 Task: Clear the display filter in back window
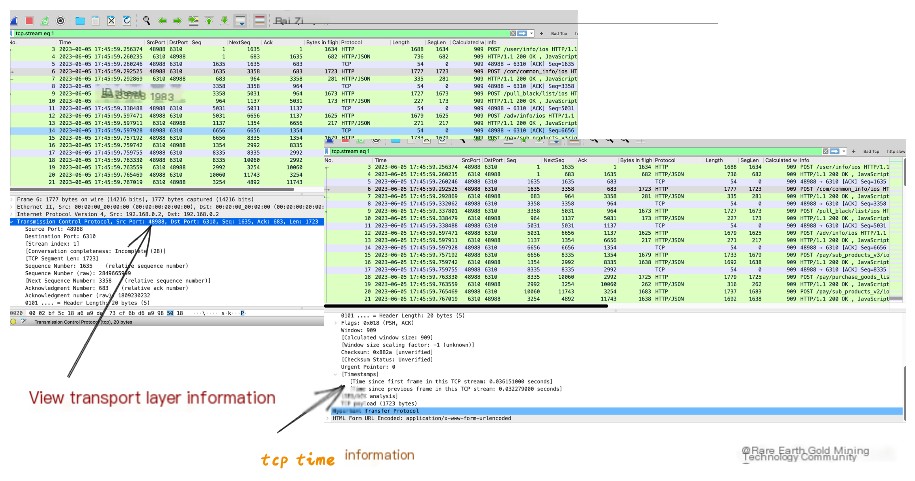513,33
